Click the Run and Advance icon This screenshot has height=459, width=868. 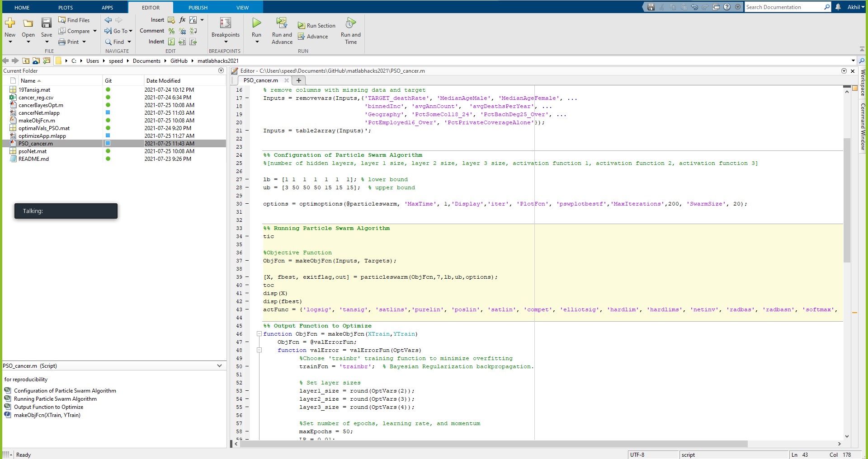[282, 23]
